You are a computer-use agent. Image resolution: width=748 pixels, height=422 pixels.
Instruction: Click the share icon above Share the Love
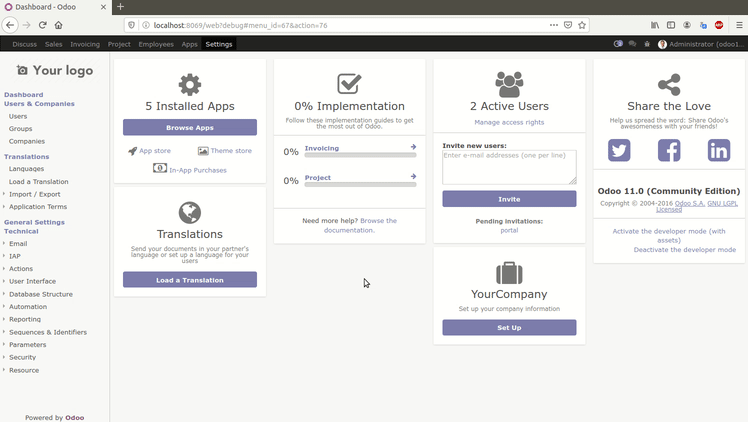click(x=669, y=85)
